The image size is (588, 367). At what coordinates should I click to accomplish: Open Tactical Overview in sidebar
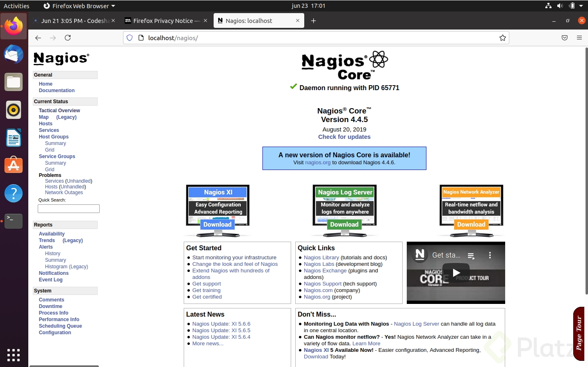(x=59, y=111)
